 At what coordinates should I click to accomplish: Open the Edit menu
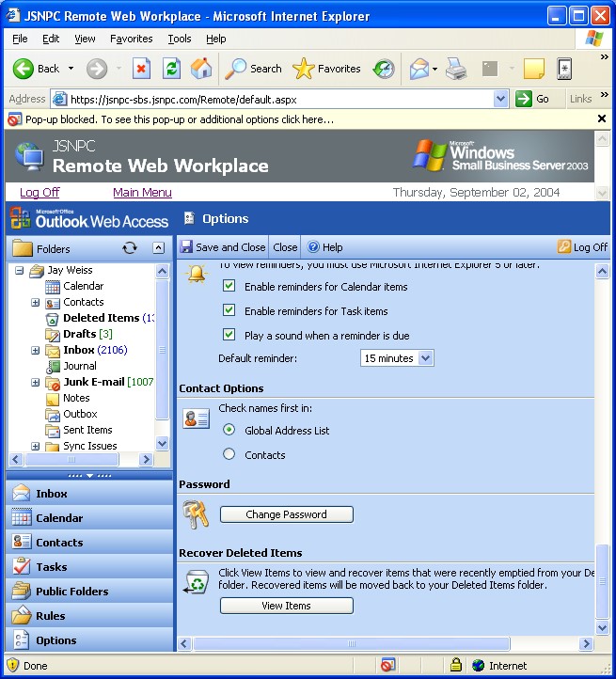click(x=51, y=39)
